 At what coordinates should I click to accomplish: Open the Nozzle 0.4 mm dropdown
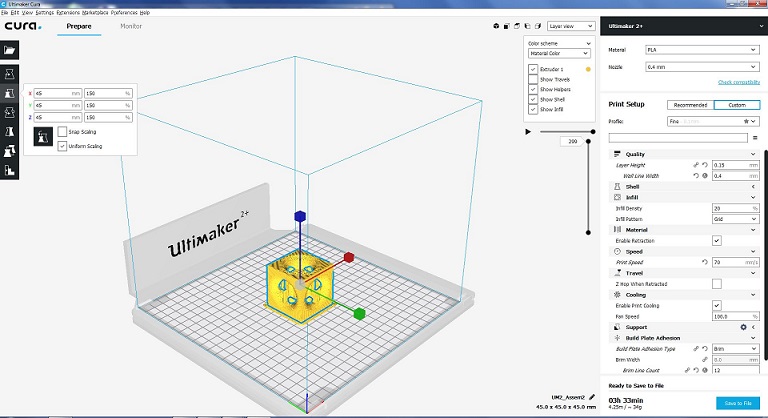702,67
